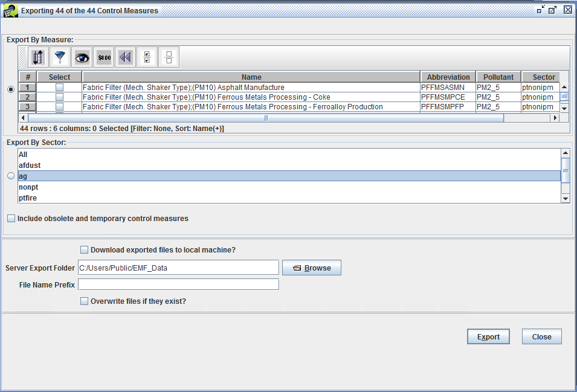Select the sort icon in the toolbar

click(37, 57)
